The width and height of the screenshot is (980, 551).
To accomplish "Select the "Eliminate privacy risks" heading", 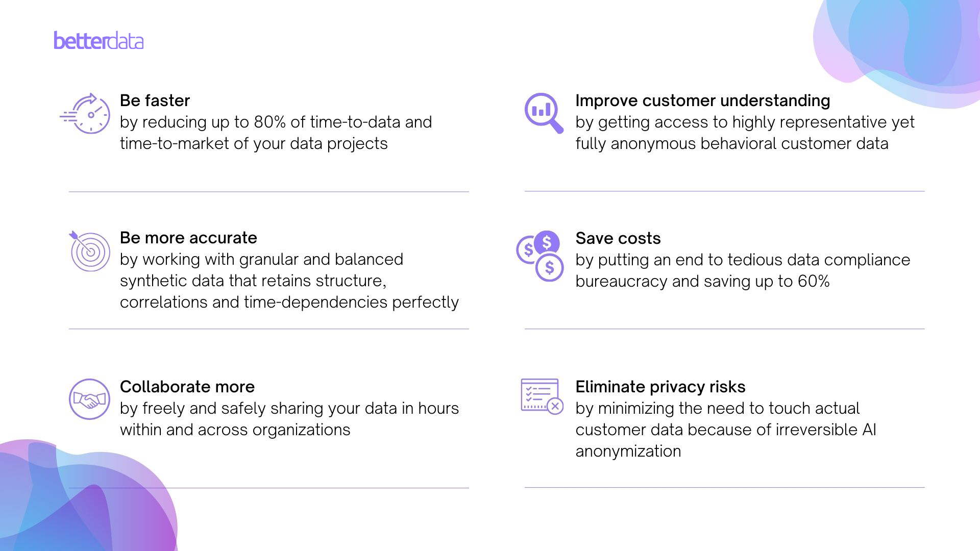I will (660, 387).
